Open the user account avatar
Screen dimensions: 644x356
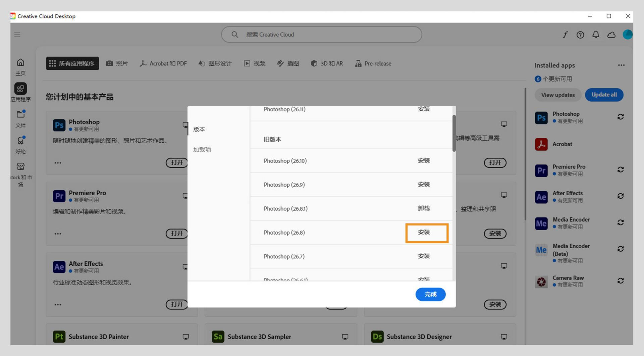click(x=628, y=34)
